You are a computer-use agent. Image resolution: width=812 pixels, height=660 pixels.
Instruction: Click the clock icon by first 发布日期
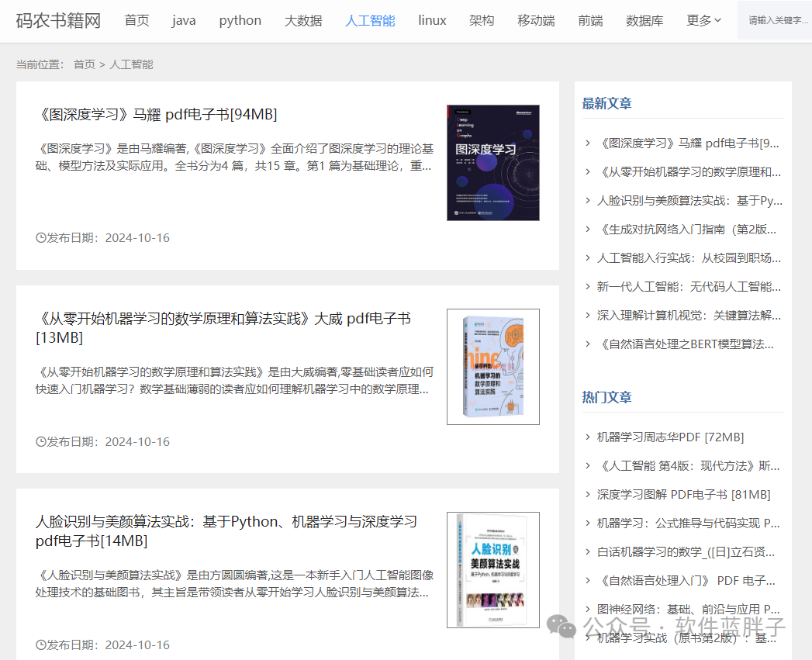(x=41, y=238)
